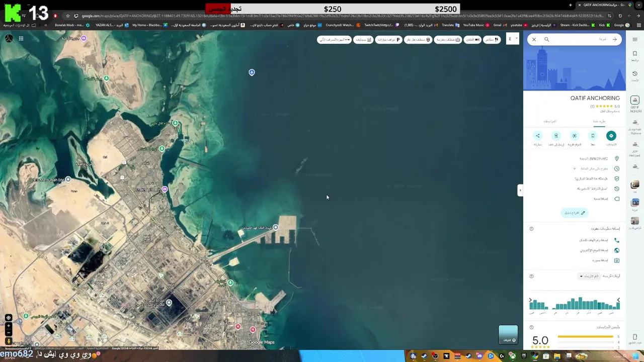Select the Parking chip
The image size is (644, 362).
pos(388,39)
